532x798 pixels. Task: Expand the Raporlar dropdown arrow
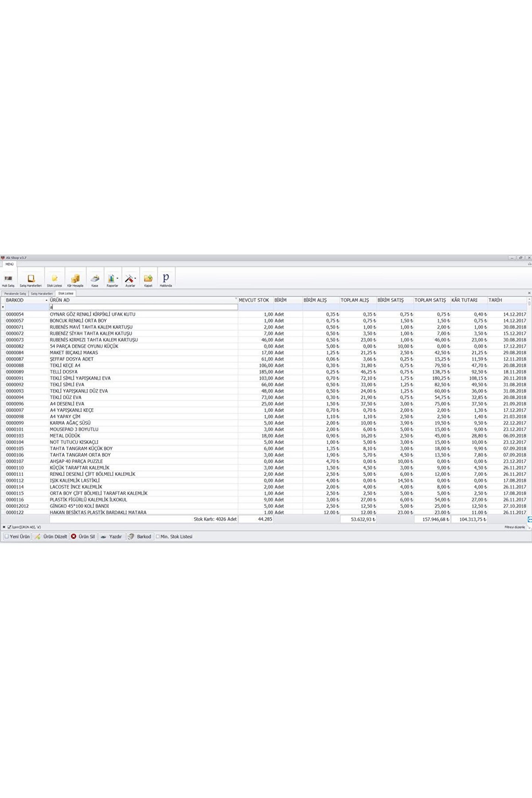pos(117,278)
